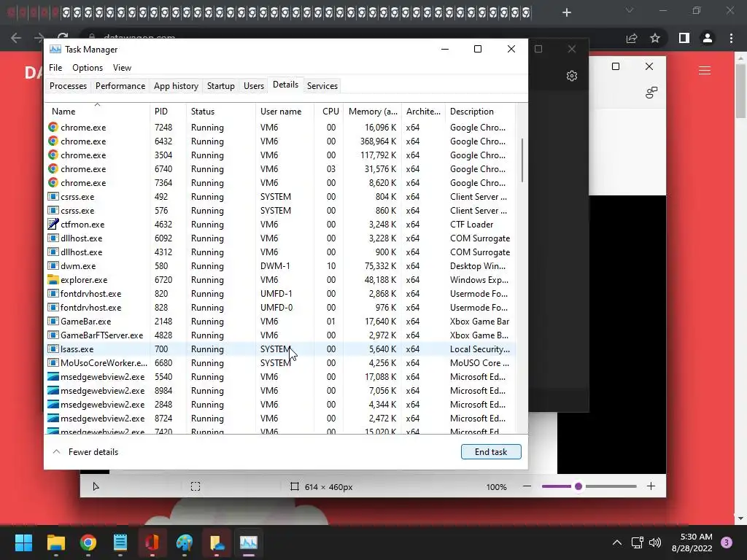
Task: Select msedgewebview2.exe icon with PID 8984
Action: pyautogui.click(x=53, y=390)
